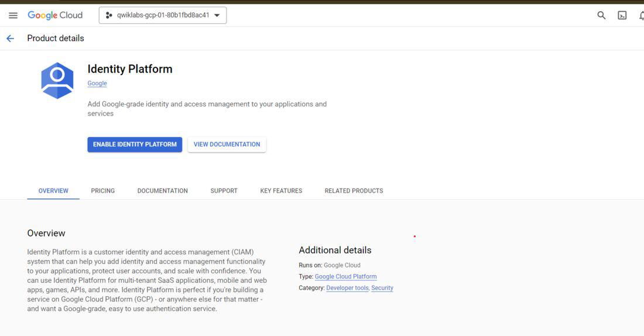Open the Google publisher link
The image size is (644, 336).
(x=97, y=83)
